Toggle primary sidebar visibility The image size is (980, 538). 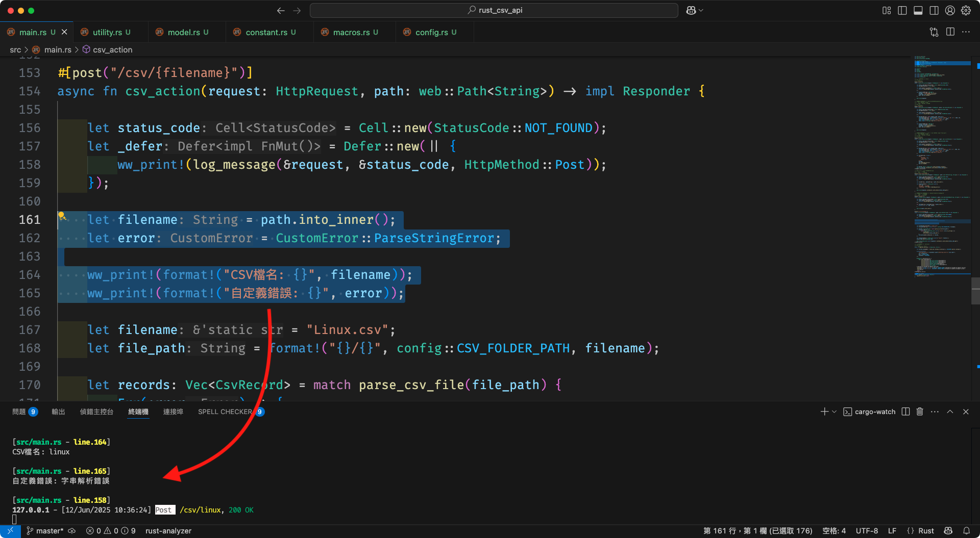(902, 10)
